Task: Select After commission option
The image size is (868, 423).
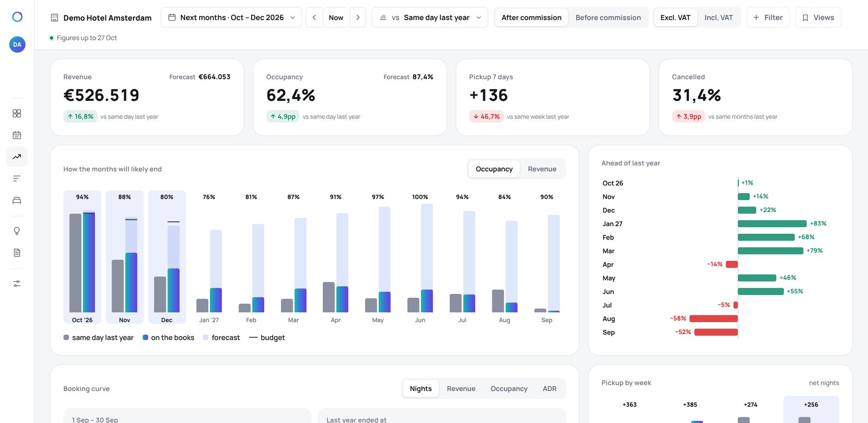Action: [x=532, y=17]
